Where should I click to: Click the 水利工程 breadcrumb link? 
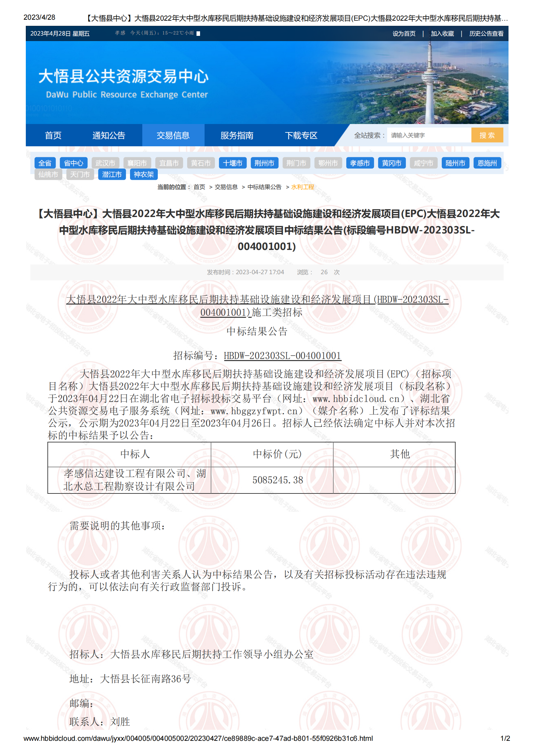point(302,187)
